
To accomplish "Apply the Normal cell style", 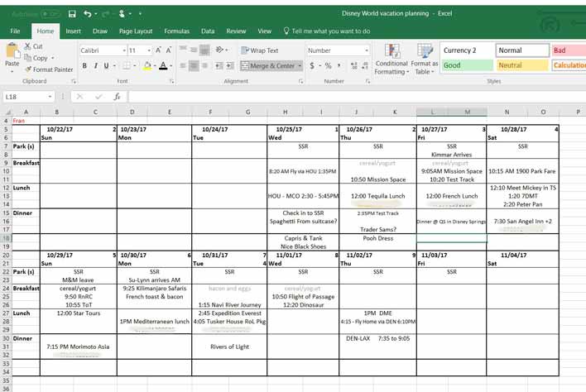I will pos(522,50).
